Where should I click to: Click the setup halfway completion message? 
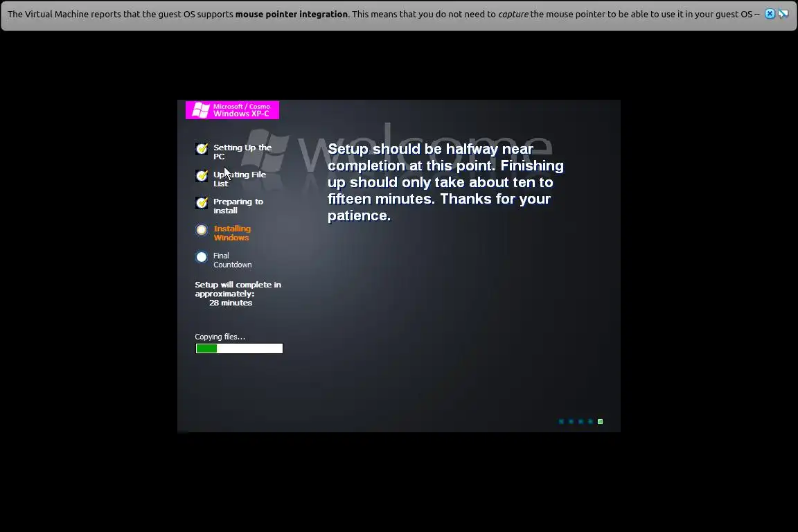point(445,181)
